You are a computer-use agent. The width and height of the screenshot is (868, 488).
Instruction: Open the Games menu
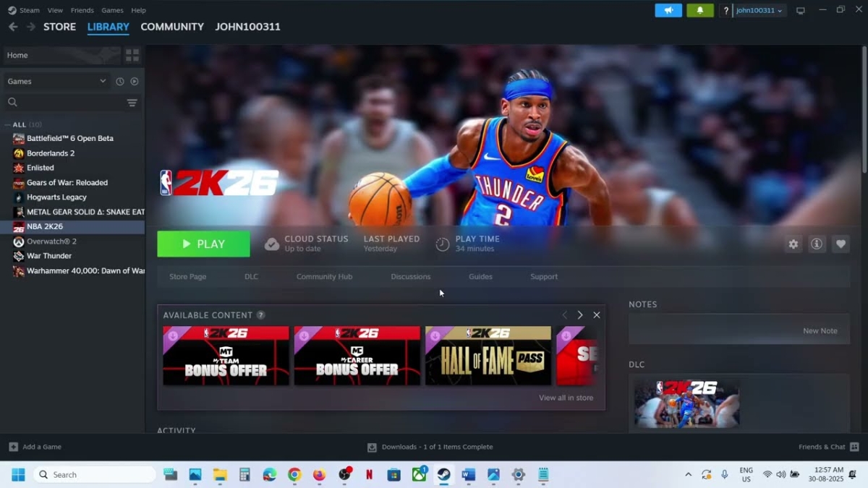pos(112,10)
